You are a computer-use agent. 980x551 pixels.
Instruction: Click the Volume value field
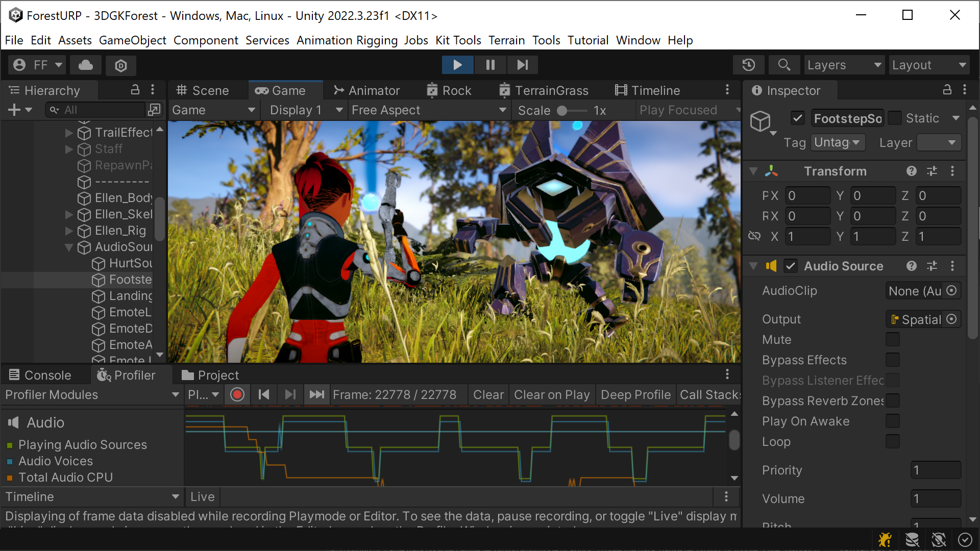(936, 498)
